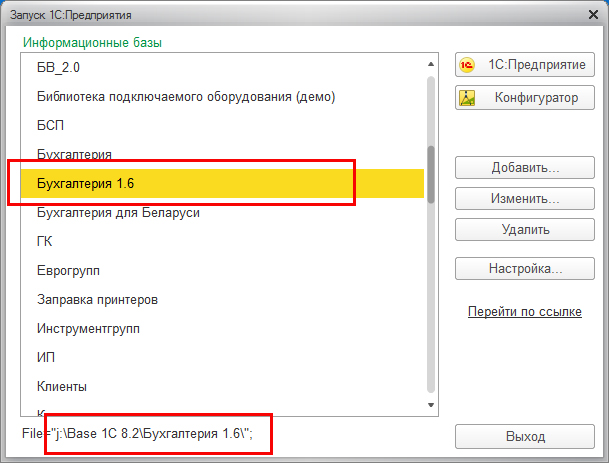This screenshot has width=609, height=463.
Task: Follow the Перейти по ссылке link
Action: (x=524, y=312)
